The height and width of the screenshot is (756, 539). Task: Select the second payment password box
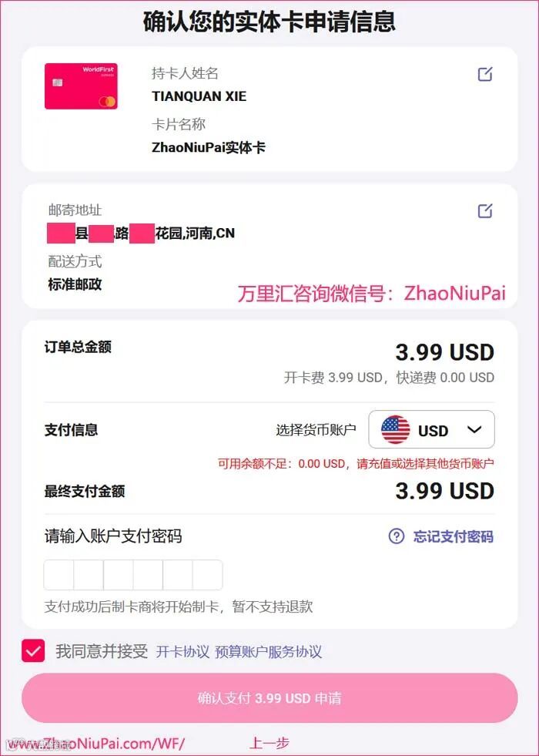click(x=89, y=575)
